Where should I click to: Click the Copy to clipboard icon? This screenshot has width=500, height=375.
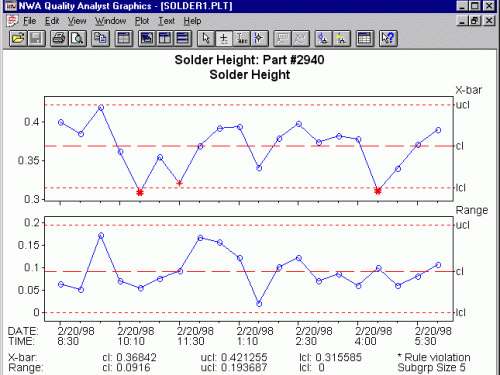100,38
